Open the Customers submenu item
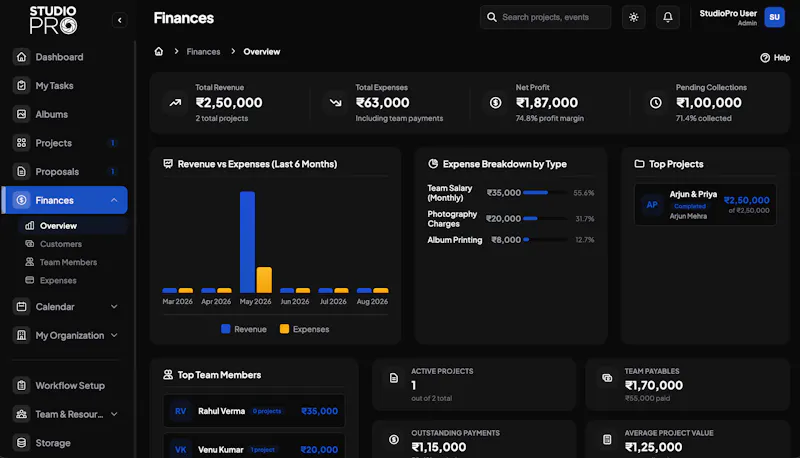The width and height of the screenshot is (800, 458). (x=72, y=244)
